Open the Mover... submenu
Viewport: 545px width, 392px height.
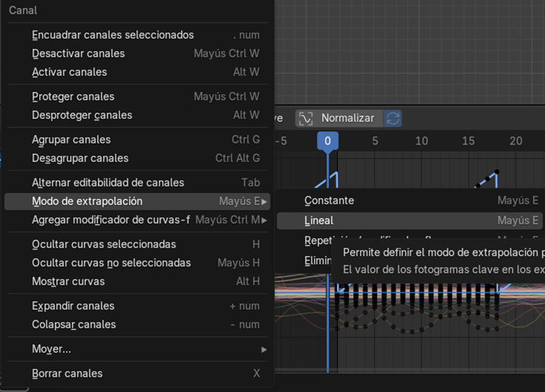click(138, 349)
